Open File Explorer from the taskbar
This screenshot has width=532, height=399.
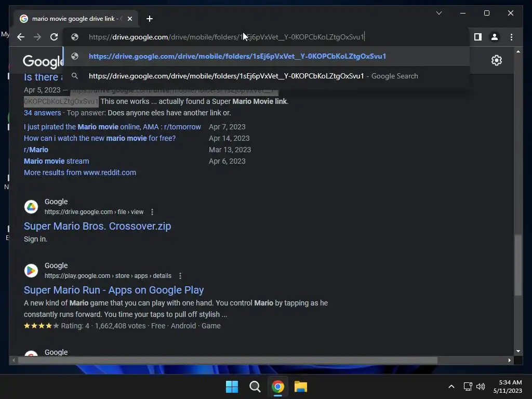(301, 387)
